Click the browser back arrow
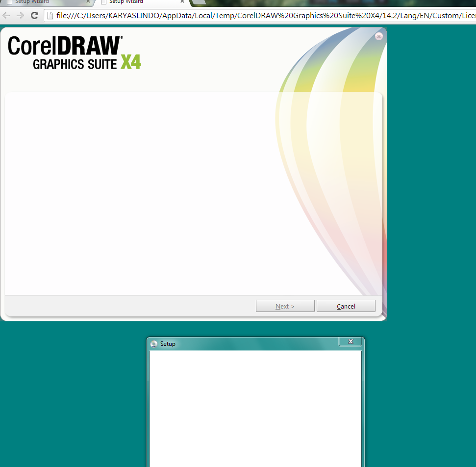476x467 pixels. [x=6, y=16]
